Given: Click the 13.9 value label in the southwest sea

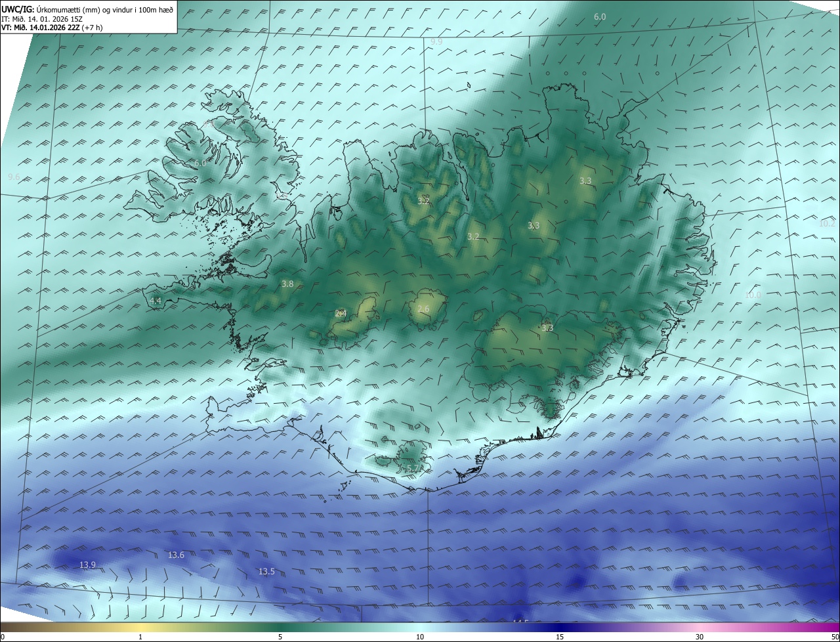Looking at the screenshot, I should [87, 565].
